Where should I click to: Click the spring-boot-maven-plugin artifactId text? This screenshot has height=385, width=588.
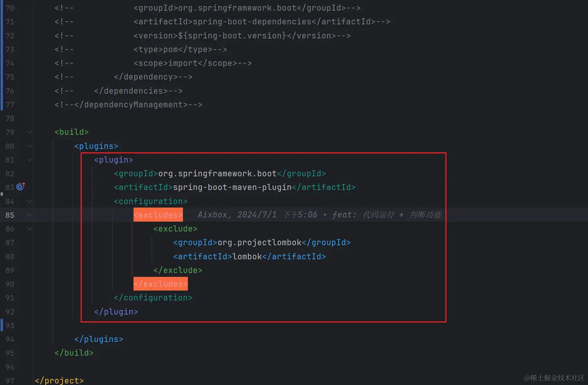pos(232,187)
